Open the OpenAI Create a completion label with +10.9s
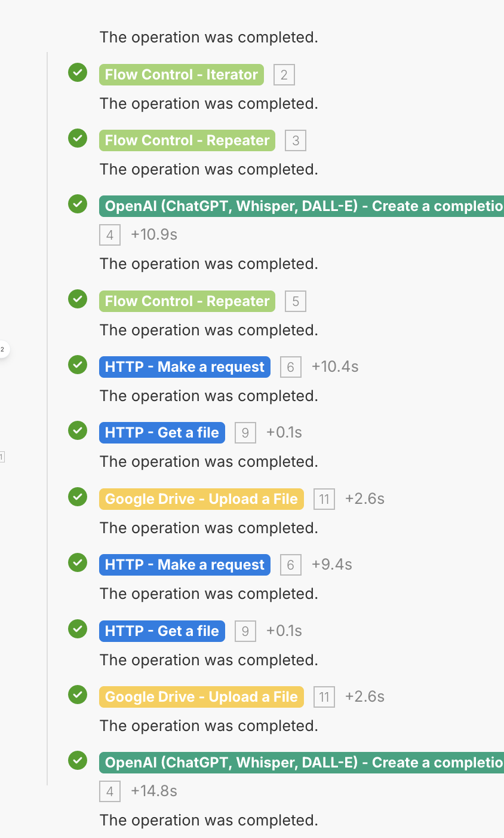The width and height of the screenshot is (504, 838). [x=302, y=206]
